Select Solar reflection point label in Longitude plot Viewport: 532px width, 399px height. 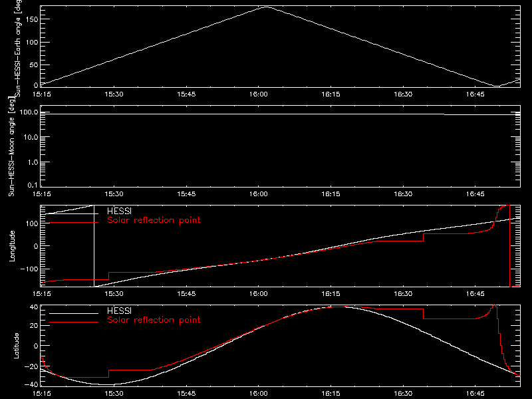point(154,220)
